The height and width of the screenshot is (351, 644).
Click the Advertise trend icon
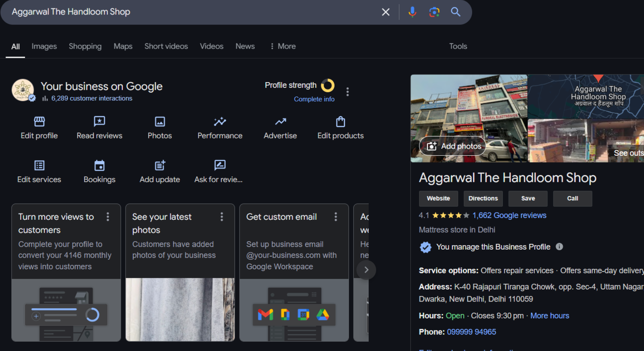click(280, 122)
